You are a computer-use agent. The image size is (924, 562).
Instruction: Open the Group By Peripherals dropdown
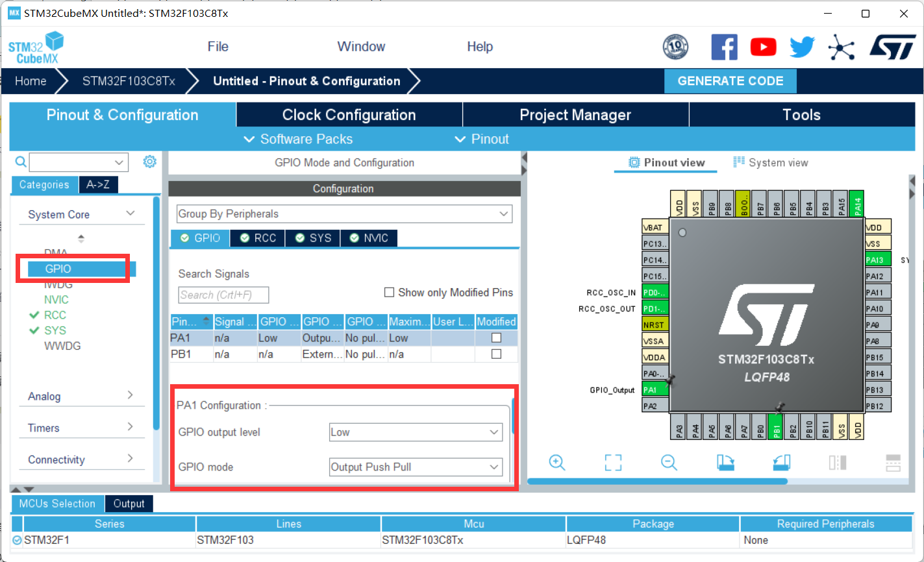point(503,214)
